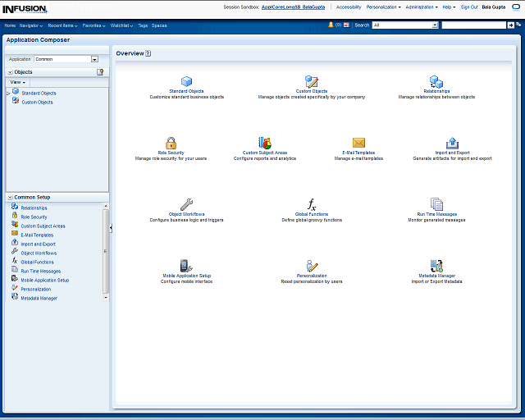The image size is (525, 420).
Task: Open the Administration menu
Action: point(422,7)
